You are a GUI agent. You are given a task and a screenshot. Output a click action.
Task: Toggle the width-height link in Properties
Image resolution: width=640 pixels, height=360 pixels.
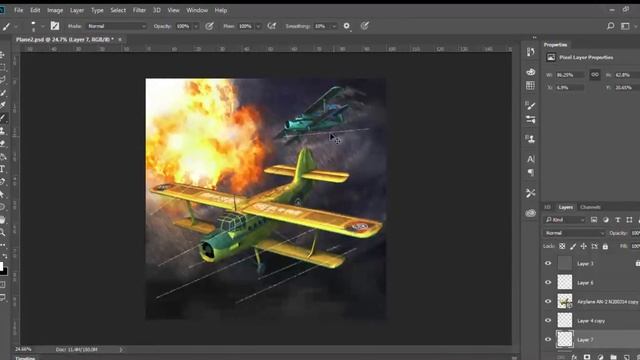tap(595, 75)
